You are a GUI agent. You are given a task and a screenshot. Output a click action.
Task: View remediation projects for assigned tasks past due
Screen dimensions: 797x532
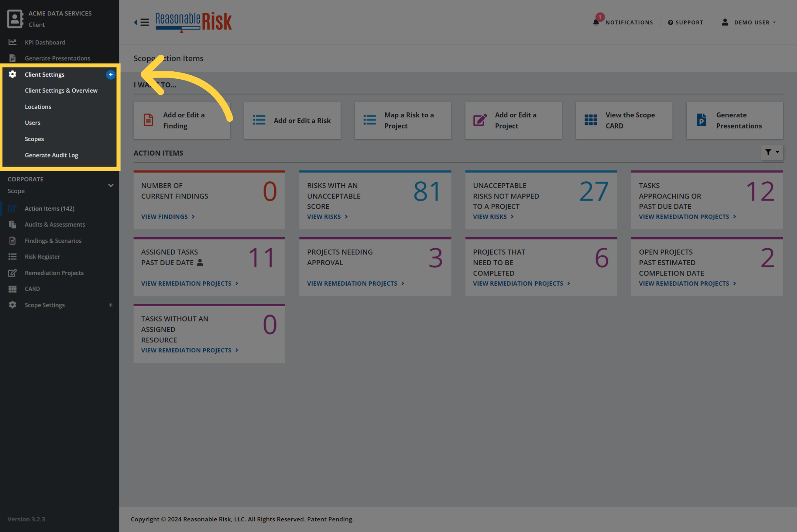[190, 283]
